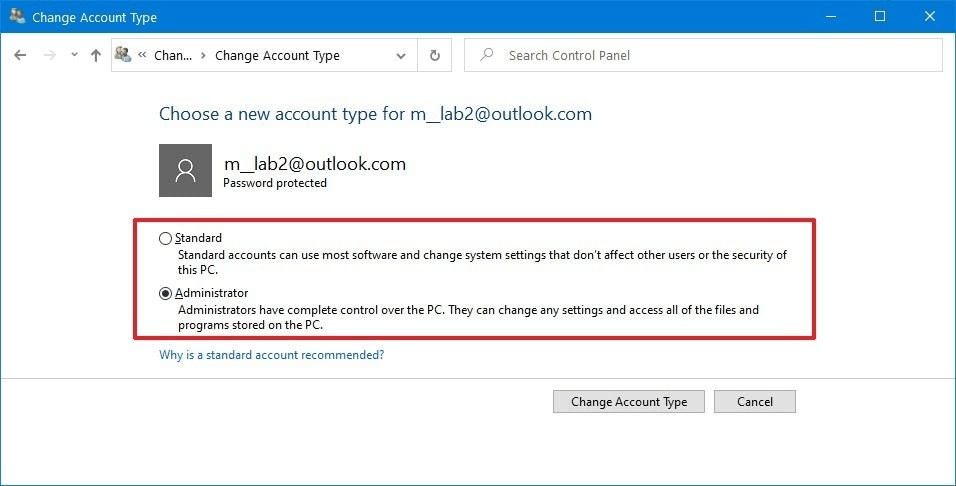The height and width of the screenshot is (486, 956).
Task: Open the recent locations dropdown arrow
Action: pos(74,56)
